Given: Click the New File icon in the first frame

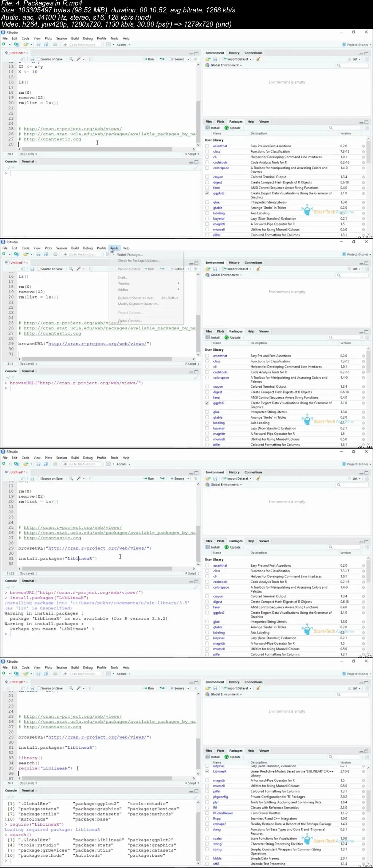Looking at the screenshot, I should (x=4, y=44).
